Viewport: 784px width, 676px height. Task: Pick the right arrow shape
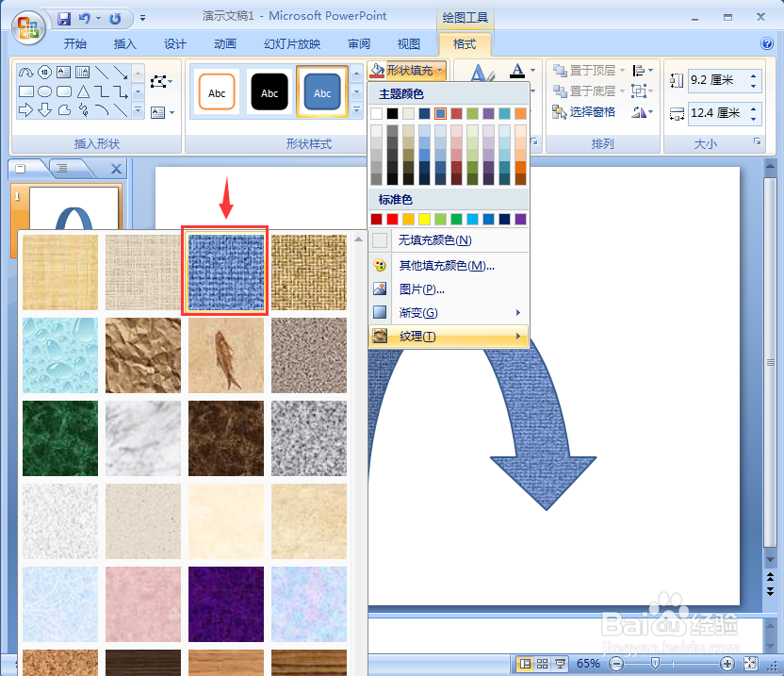tap(26, 110)
